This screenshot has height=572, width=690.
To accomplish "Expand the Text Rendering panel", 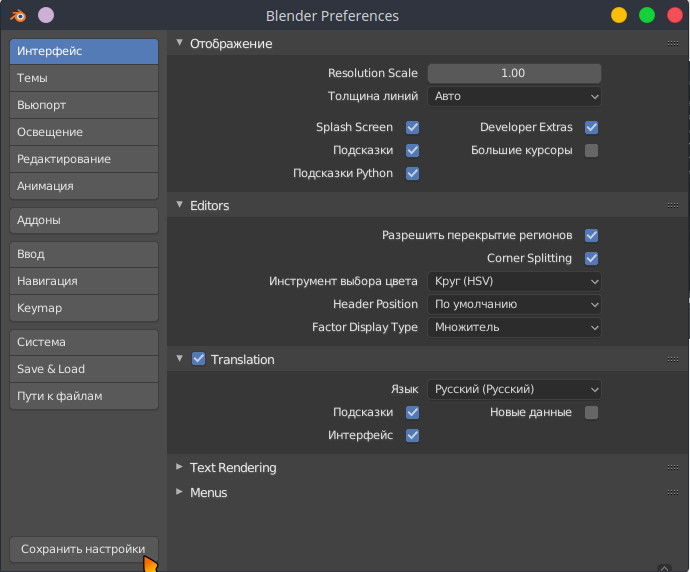I will pos(180,467).
